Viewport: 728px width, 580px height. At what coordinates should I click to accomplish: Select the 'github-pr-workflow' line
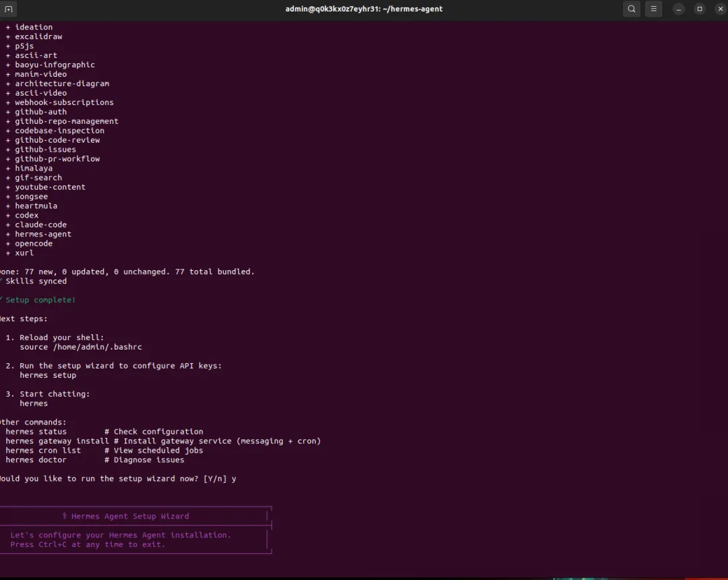[53, 159]
